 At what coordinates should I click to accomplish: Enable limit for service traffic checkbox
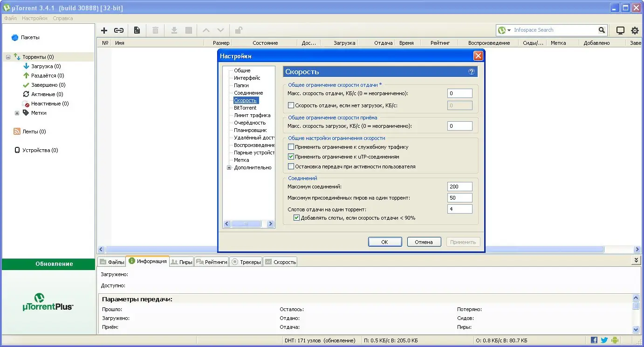(291, 147)
